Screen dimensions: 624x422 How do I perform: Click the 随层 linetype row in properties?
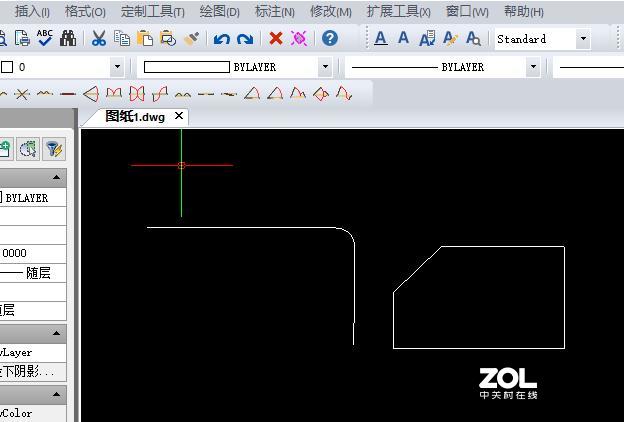[33, 273]
